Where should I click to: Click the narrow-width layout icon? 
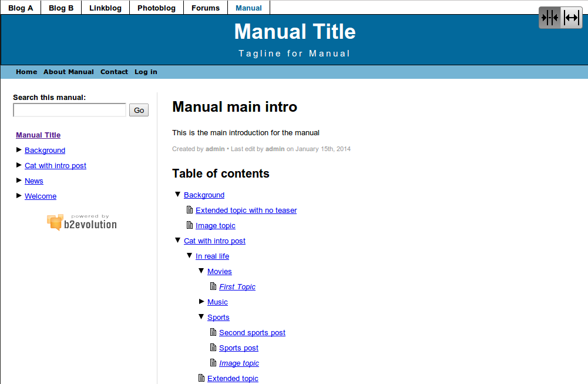tap(550, 18)
